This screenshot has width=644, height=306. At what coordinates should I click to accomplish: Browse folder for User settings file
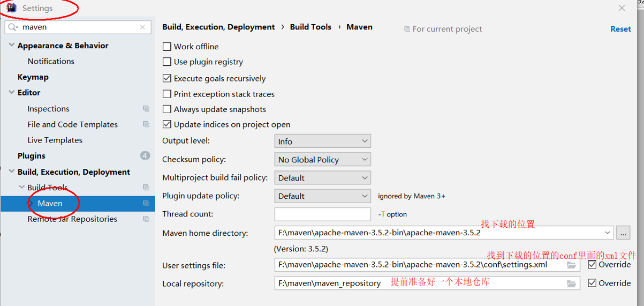click(x=571, y=265)
